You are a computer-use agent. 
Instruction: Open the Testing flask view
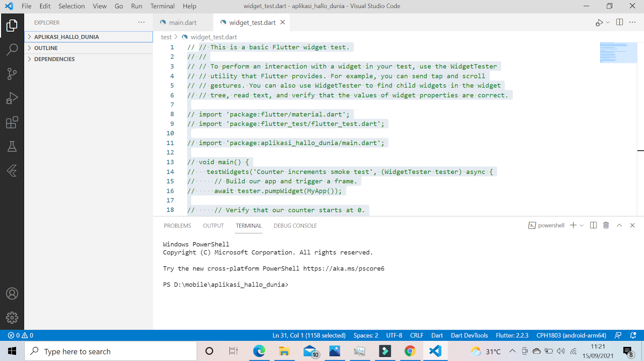point(12,146)
